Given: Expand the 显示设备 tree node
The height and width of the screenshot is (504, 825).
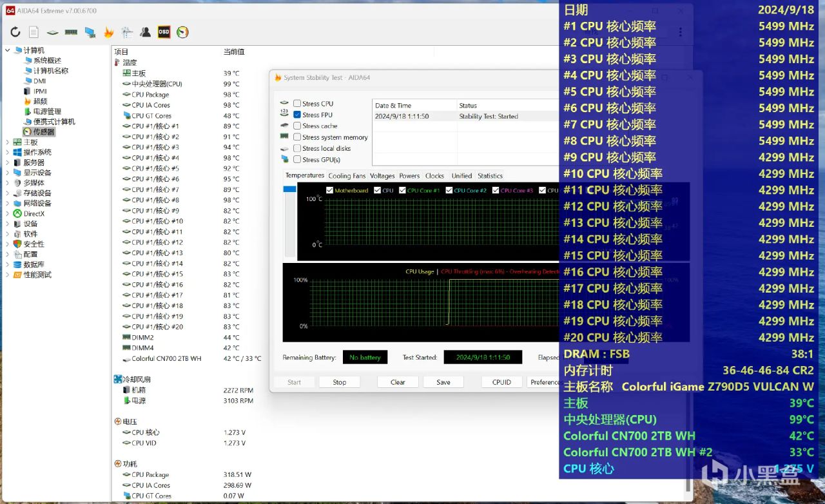Looking at the screenshot, I should 8,173.
